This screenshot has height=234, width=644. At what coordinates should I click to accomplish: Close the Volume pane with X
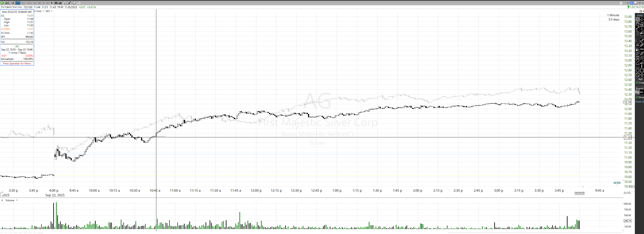(x=2, y=200)
